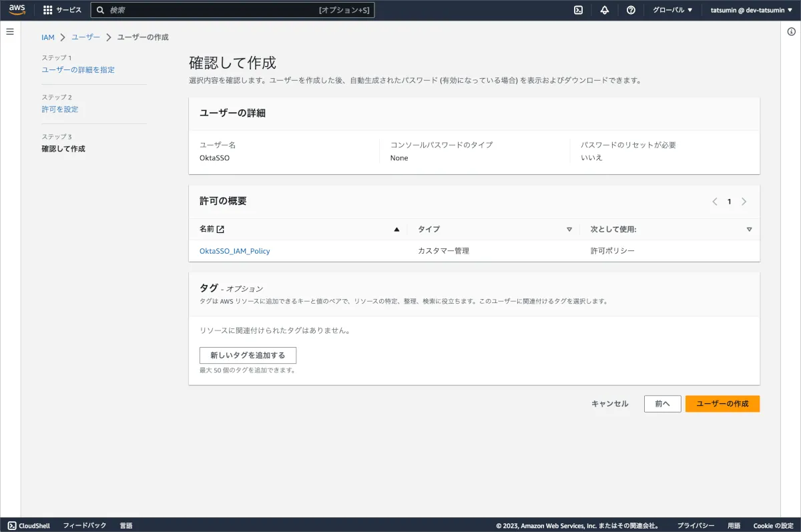Screen dimensions: 801x532
Task: Click the CloudShell icon in footer
Action: click(x=12, y=525)
